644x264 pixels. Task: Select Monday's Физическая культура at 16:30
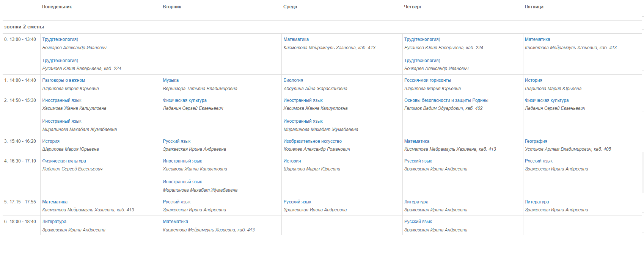[64, 161]
